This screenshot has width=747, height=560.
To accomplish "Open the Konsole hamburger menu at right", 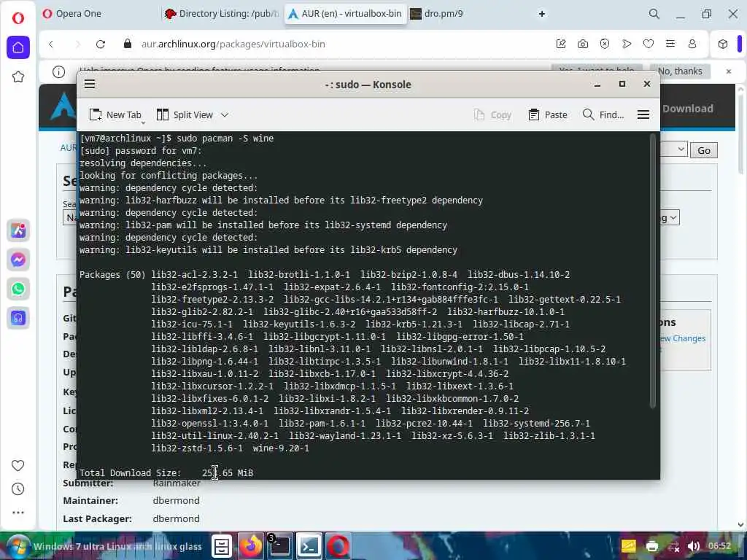I will [x=643, y=114].
